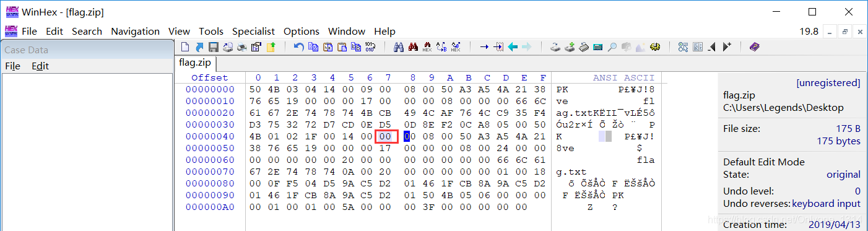Select the blue highlighted byte in row 00000040
The width and height of the screenshot is (868, 231).
407,136
